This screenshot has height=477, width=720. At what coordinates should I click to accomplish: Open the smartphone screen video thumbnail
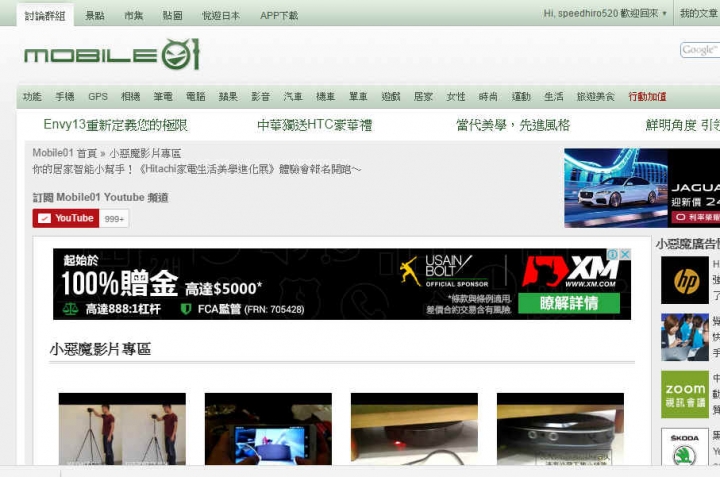pos(268,429)
